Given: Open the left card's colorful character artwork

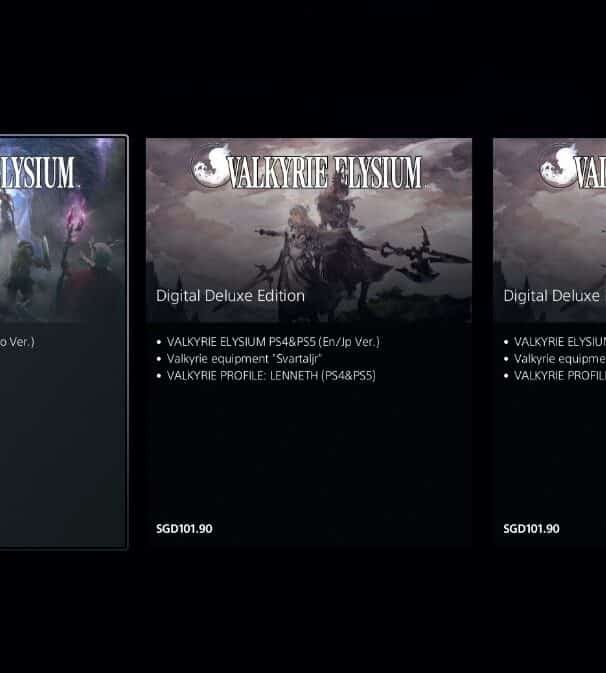Looking at the screenshot, I should pos(62,230).
